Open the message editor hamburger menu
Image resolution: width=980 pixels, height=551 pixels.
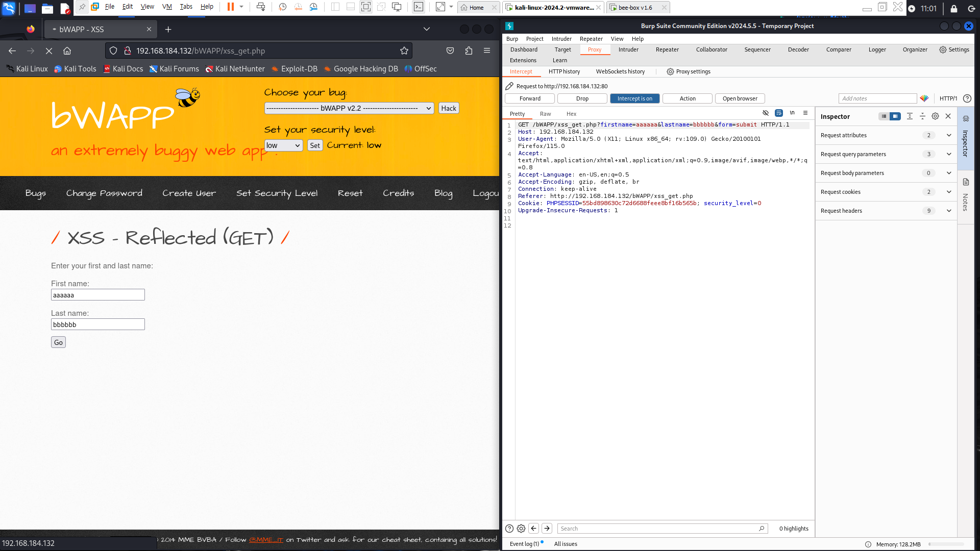(x=805, y=113)
